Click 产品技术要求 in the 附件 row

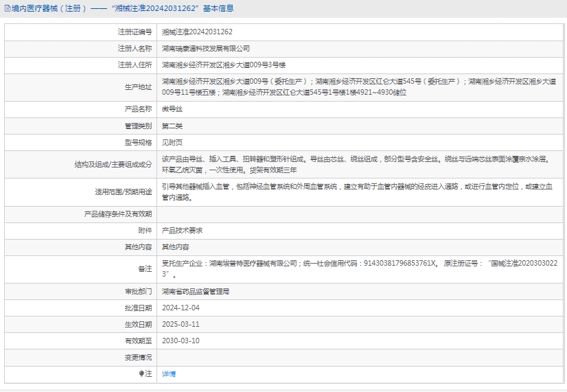click(182, 231)
